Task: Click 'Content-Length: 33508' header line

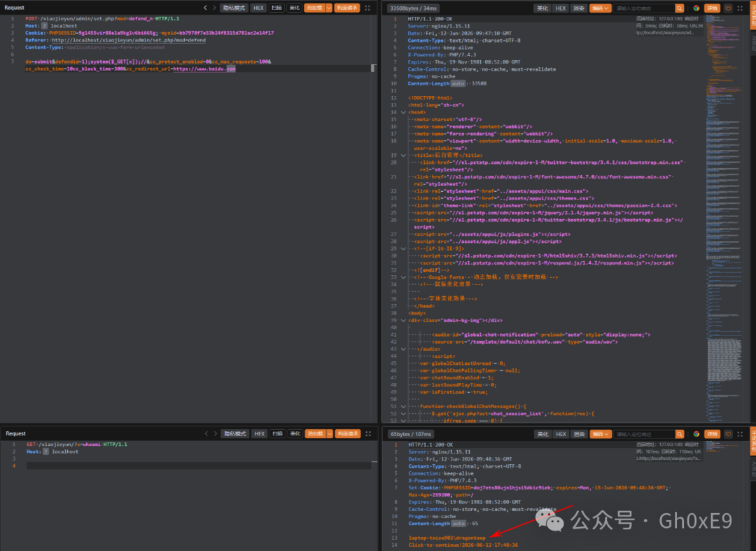Action: click(x=447, y=83)
